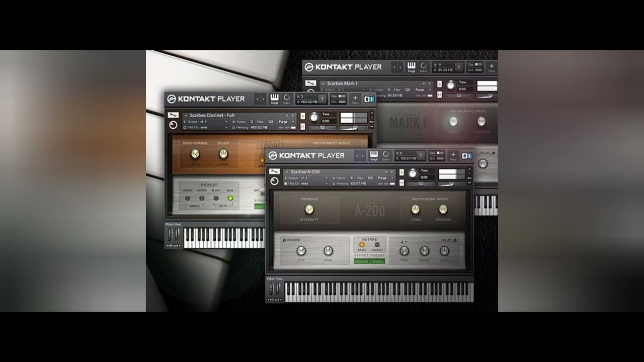Click the octave shift control under Clavinet Pitch Mod
The image size is (644, 362).
173,245
